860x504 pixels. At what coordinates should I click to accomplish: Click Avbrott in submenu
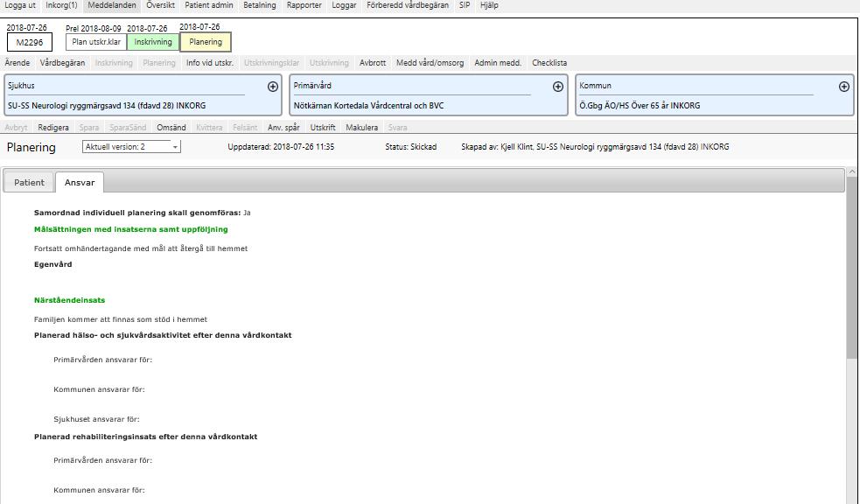[x=373, y=63]
